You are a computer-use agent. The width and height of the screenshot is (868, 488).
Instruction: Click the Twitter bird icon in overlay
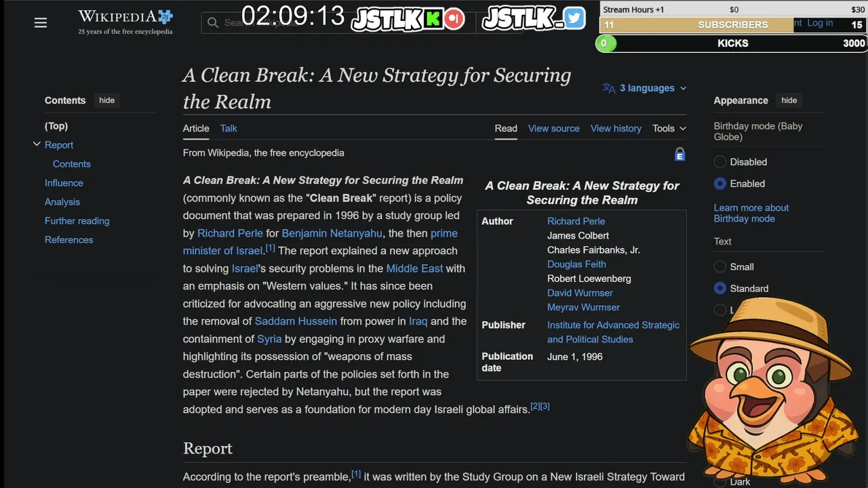[x=574, y=18]
